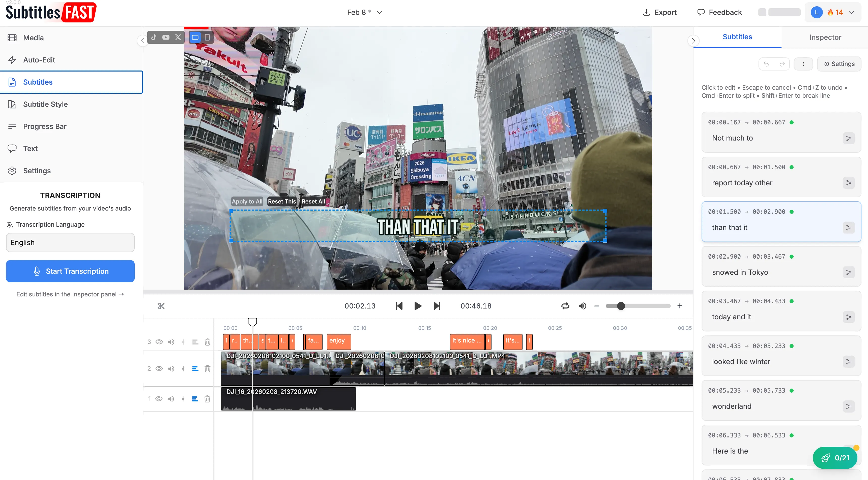Click the Start Transcription button

click(70, 271)
